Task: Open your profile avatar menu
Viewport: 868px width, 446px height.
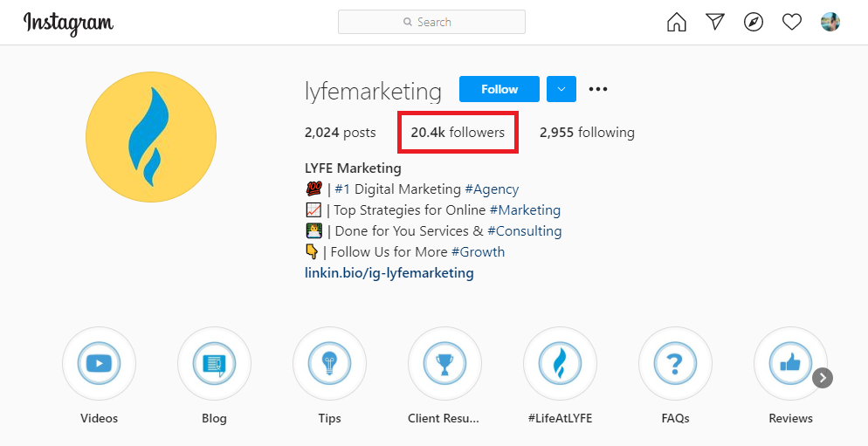Action: 830,22
